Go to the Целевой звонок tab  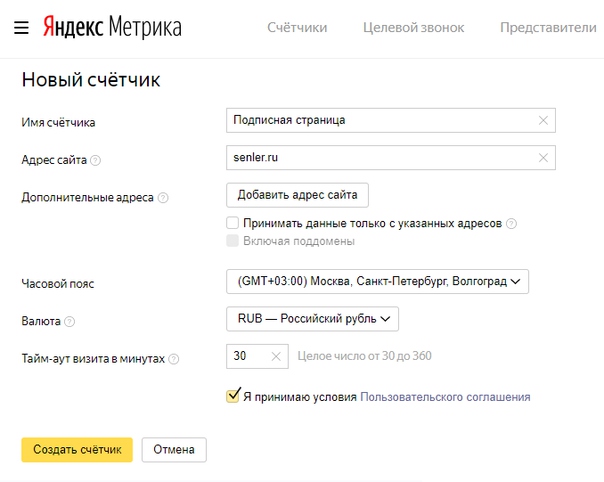pyautogui.click(x=413, y=28)
